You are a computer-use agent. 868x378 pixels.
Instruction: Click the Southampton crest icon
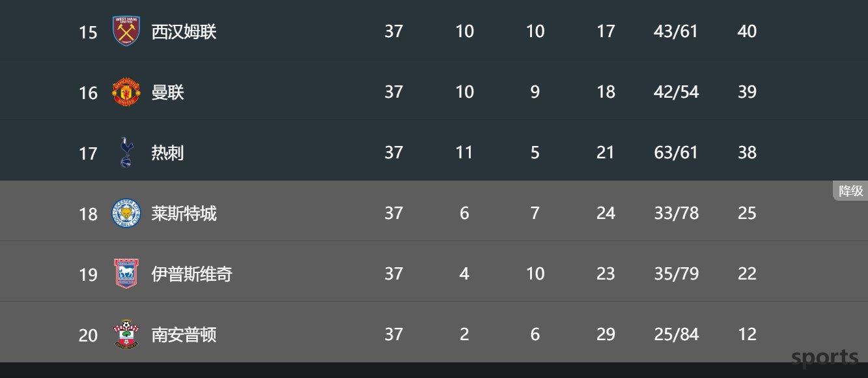pos(126,334)
